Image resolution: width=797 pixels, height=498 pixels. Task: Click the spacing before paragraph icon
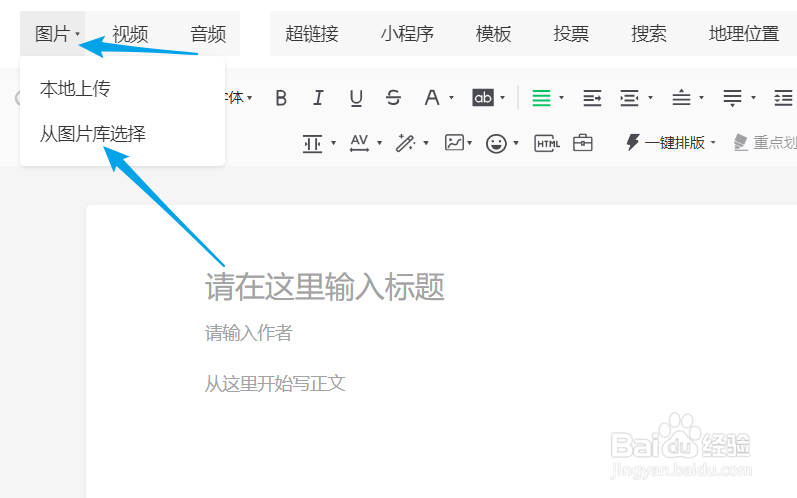click(x=681, y=98)
